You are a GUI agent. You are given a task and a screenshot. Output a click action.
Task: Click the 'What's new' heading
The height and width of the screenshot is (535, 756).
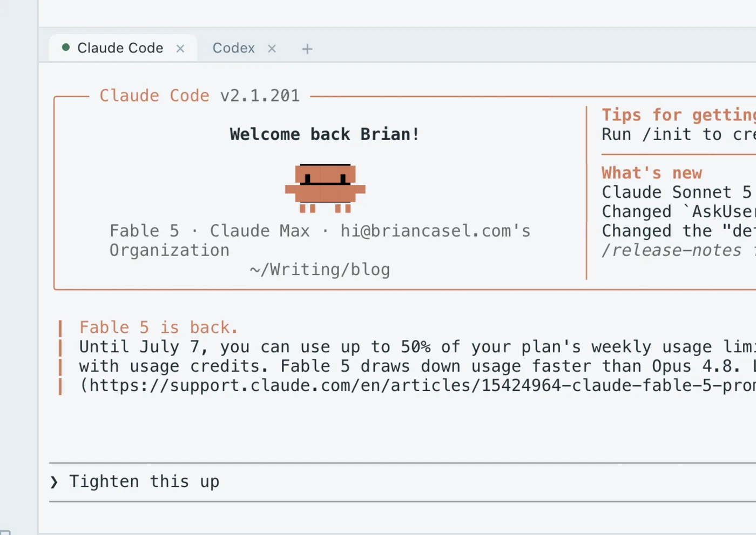(652, 173)
